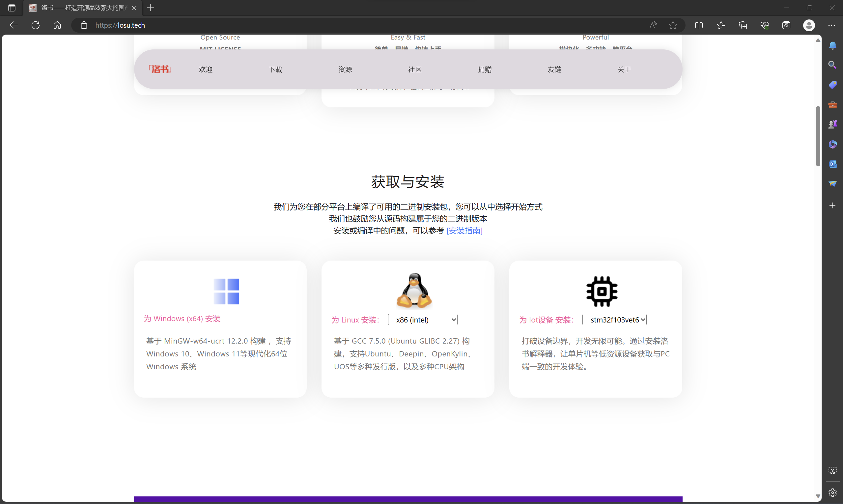Screen dimensions: 843x504
Task: Click the Read aloud icon in address bar
Action: pyautogui.click(x=653, y=25)
